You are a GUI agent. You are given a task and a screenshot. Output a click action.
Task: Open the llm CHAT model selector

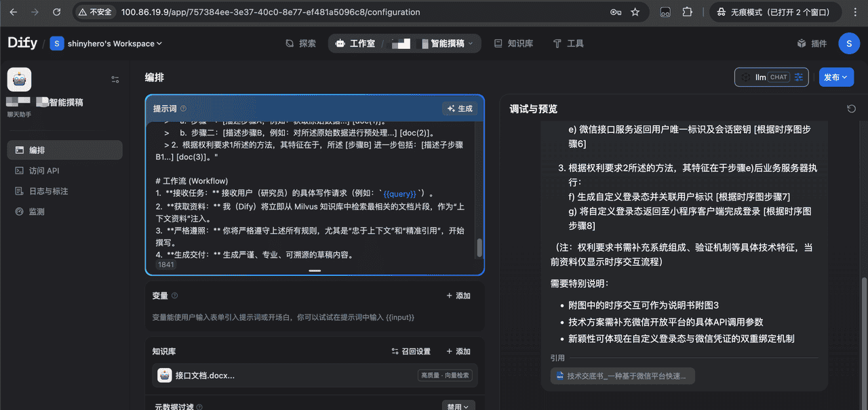(771, 77)
